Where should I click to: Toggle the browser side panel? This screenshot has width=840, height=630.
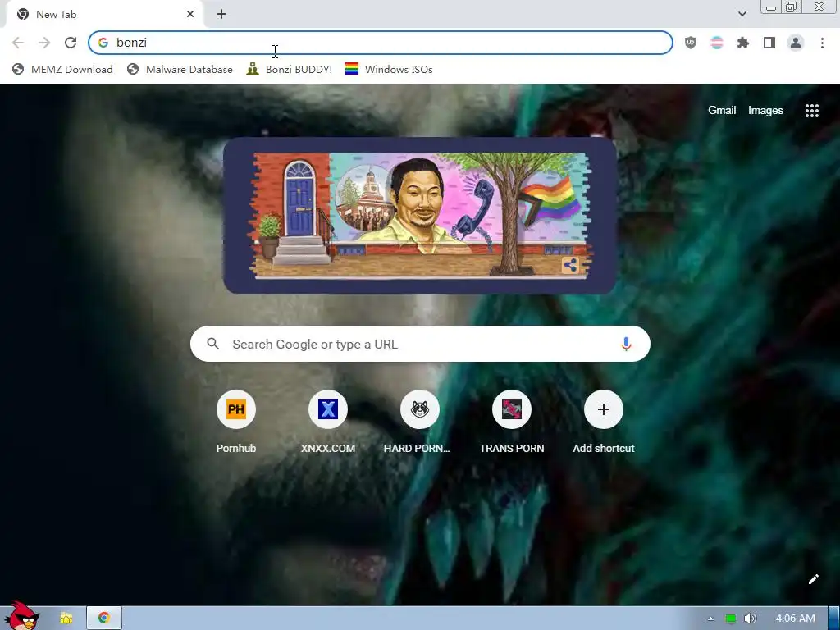click(x=769, y=43)
